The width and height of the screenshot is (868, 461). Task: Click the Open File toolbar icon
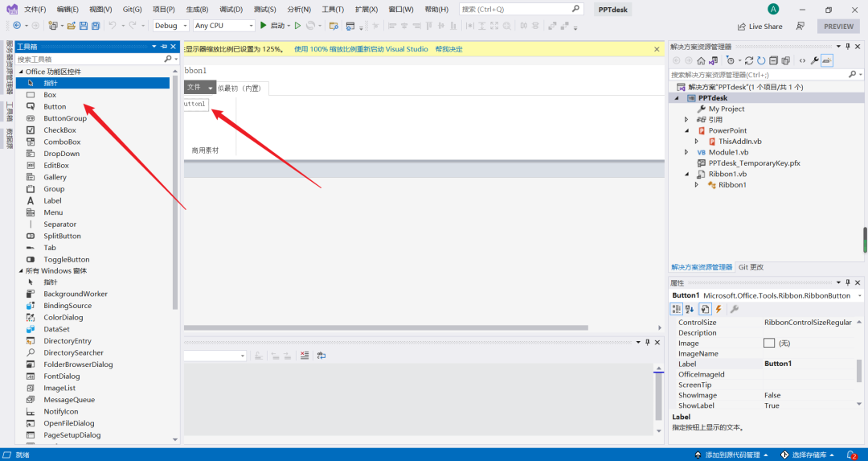71,26
